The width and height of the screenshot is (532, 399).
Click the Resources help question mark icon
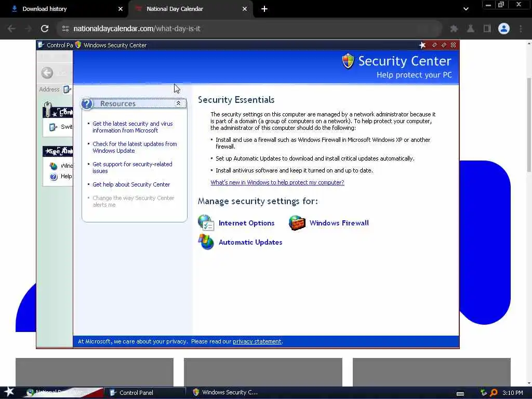[x=87, y=103]
